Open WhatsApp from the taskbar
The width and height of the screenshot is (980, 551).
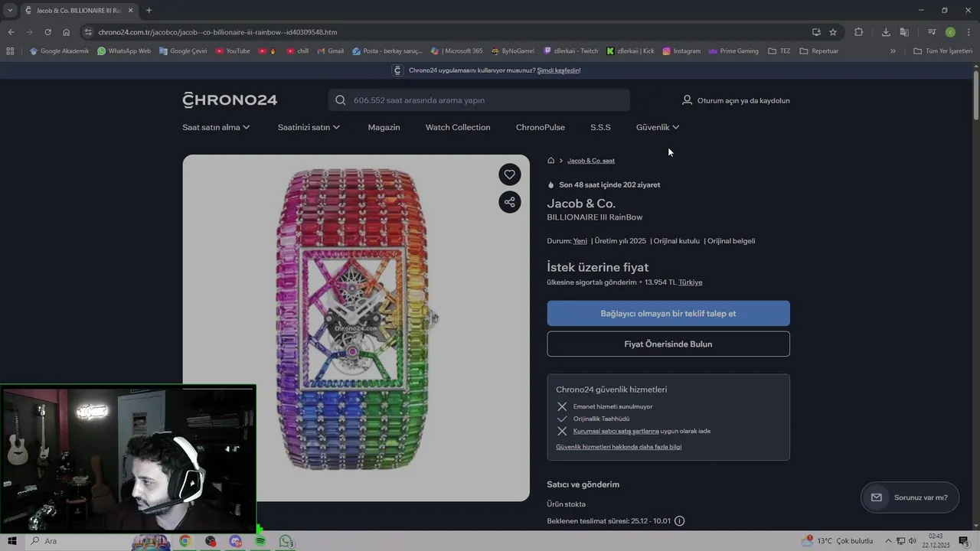coord(286,541)
